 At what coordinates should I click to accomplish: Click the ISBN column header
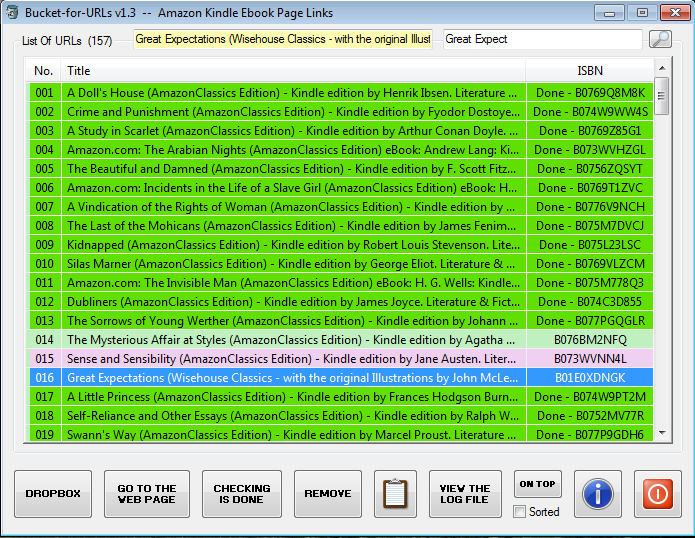click(x=590, y=71)
